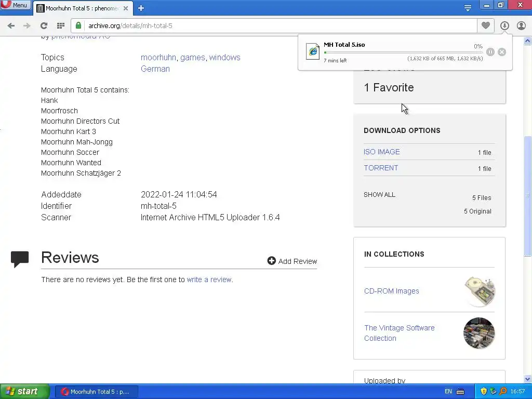The image size is (532, 399).
Task: Open the windows topic link
Action: (x=224, y=57)
